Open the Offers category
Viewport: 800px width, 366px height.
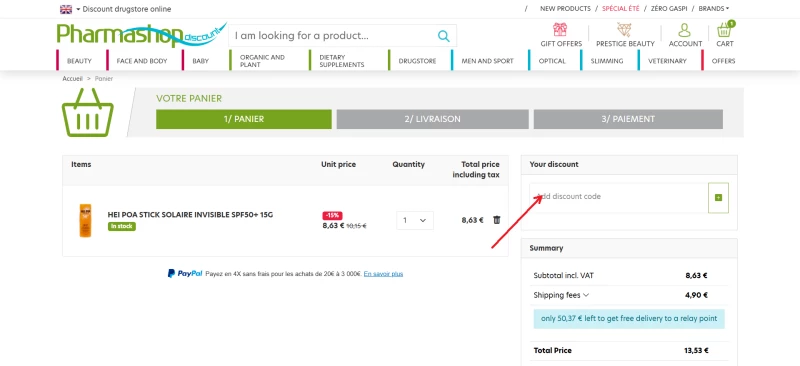point(723,61)
